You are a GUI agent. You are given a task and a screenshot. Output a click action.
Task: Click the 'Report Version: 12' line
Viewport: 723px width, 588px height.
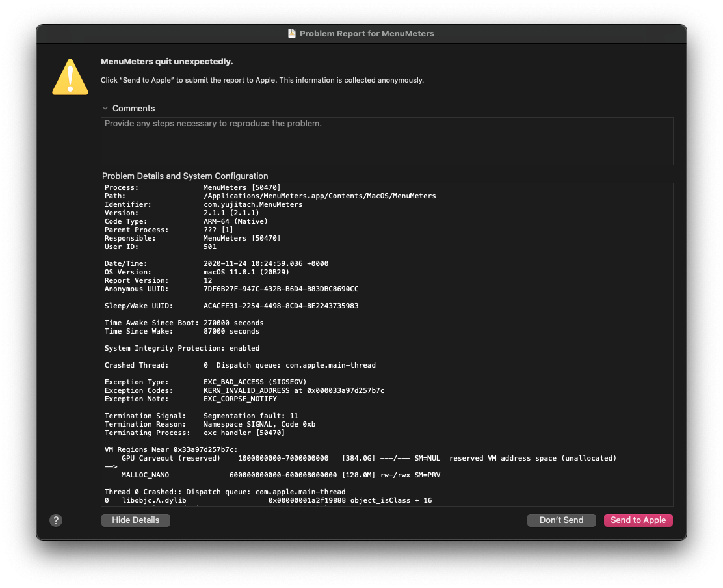[x=158, y=280]
